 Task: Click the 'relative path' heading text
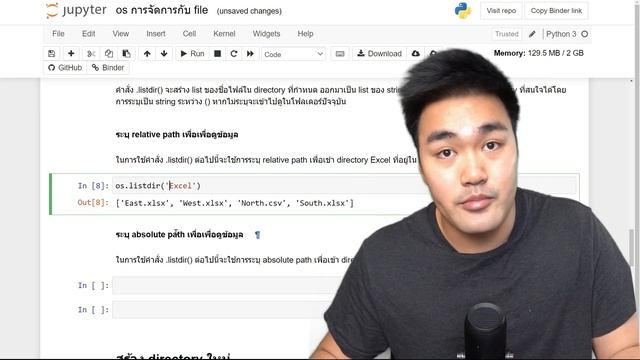177,134
